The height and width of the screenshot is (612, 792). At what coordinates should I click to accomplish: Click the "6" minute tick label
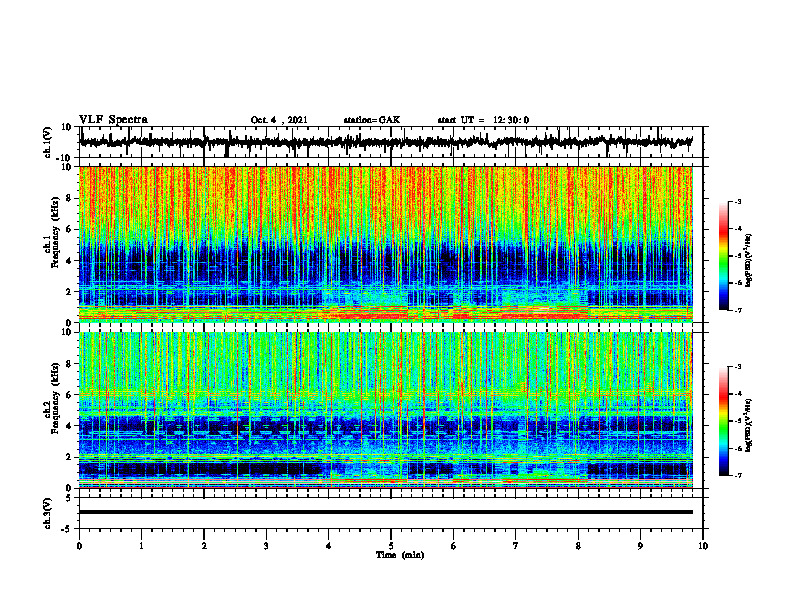click(x=454, y=546)
